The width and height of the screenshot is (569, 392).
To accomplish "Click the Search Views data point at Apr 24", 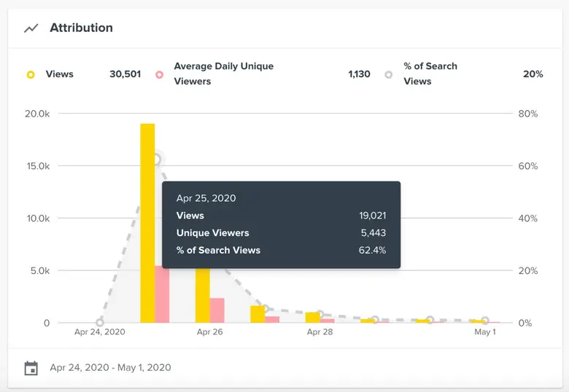I will pyautogui.click(x=100, y=323).
